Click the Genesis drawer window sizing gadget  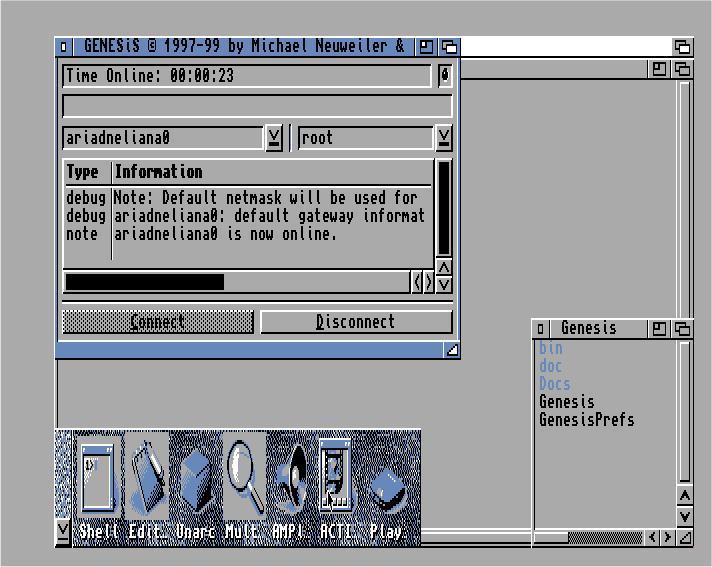coord(685,537)
